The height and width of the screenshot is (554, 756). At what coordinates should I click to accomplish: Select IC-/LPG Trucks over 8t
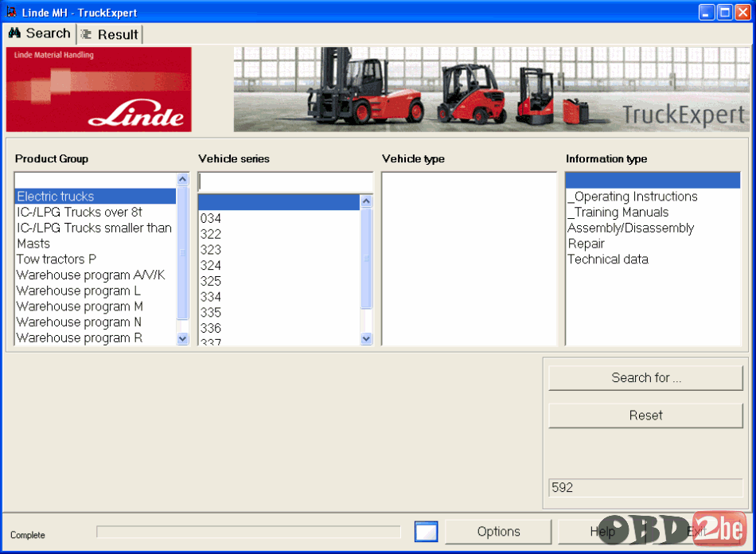click(95, 213)
